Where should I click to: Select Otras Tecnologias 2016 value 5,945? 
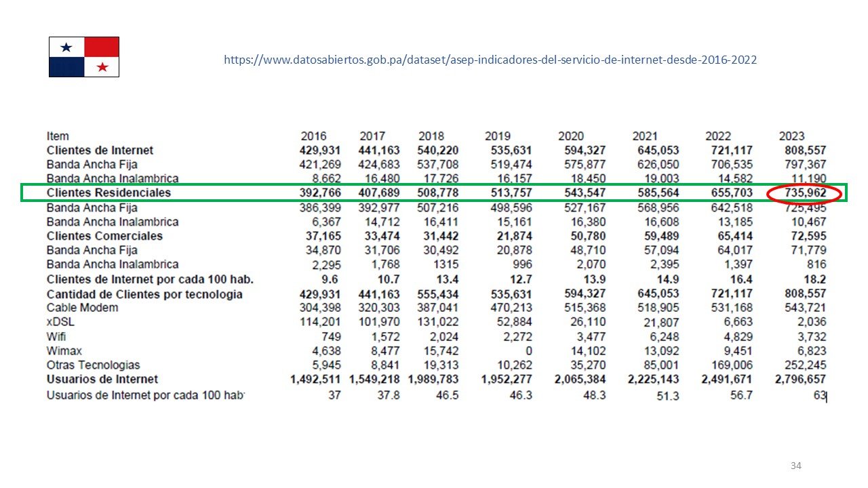pyautogui.click(x=327, y=365)
